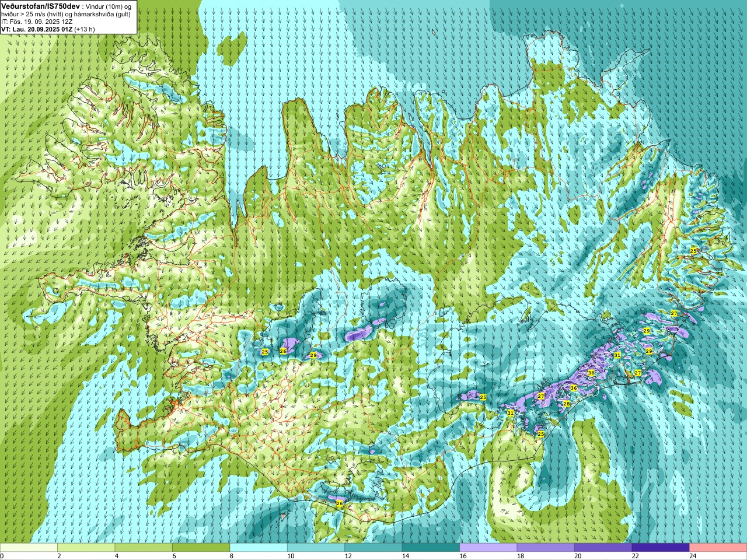Viewport: 747px width, 560px height.
Task: Click the 26 gust label on the south coast
Action: click(340, 503)
